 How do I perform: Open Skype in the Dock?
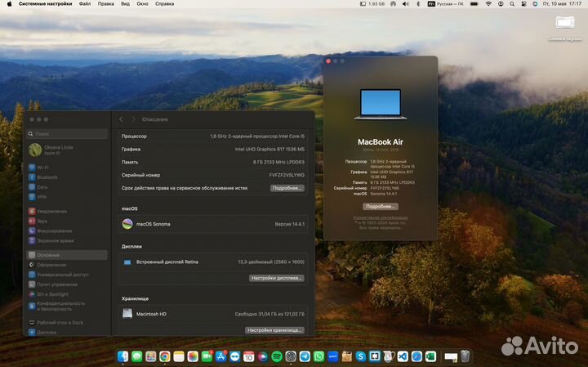click(361, 356)
